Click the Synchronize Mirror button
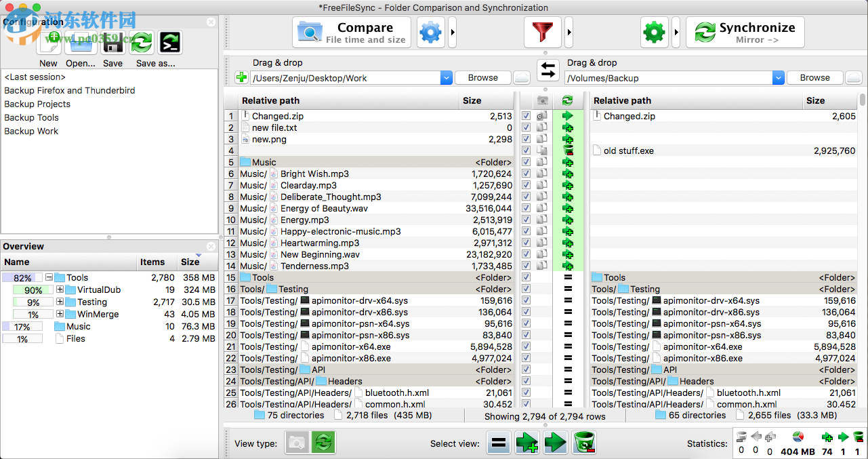 (745, 32)
